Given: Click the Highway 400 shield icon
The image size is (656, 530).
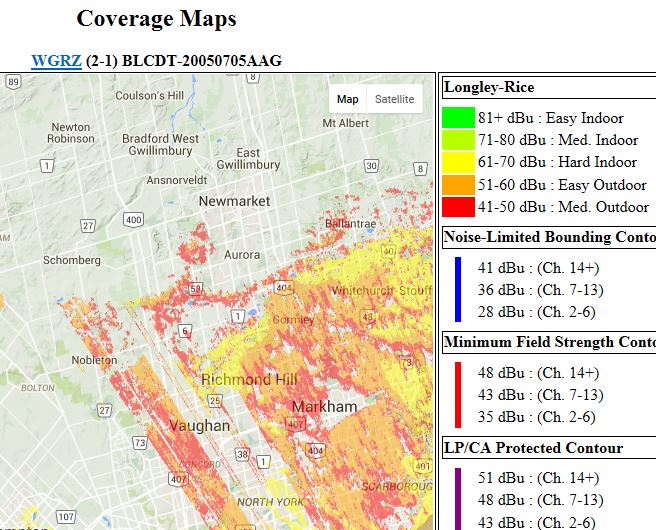Looking at the screenshot, I should 133,218.
